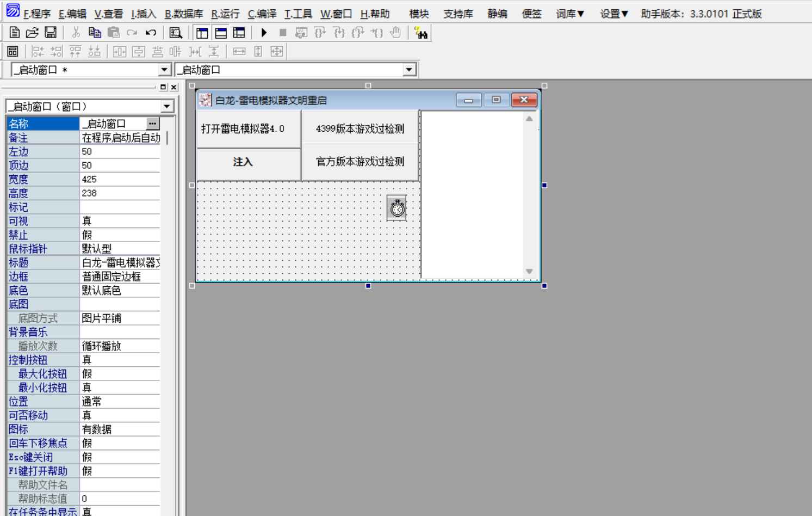Select the 禁止 property value 假
812x516 pixels.
[x=120, y=235]
